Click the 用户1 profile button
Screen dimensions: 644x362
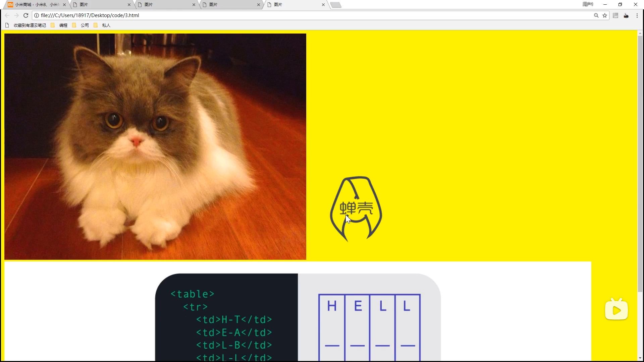click(x=588, y=4)
